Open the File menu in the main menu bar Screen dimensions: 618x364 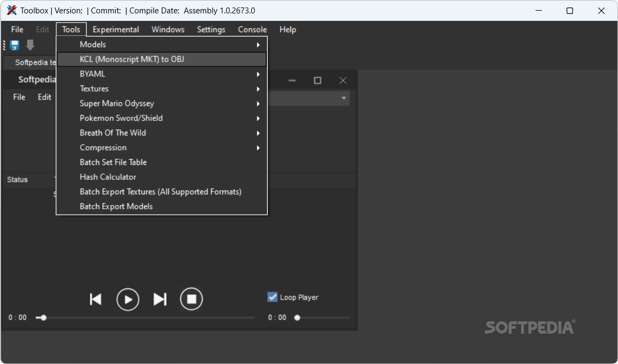coord(17,29)
